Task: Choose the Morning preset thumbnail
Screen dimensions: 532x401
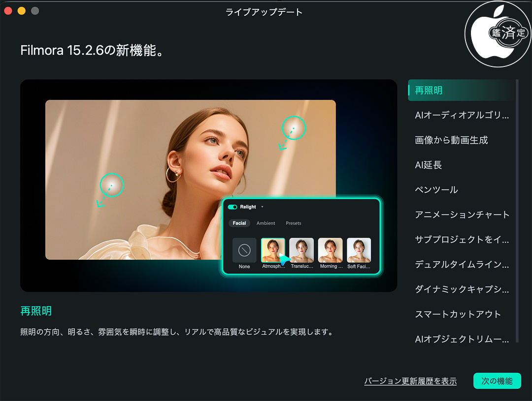Action: [x=330, y=250]
